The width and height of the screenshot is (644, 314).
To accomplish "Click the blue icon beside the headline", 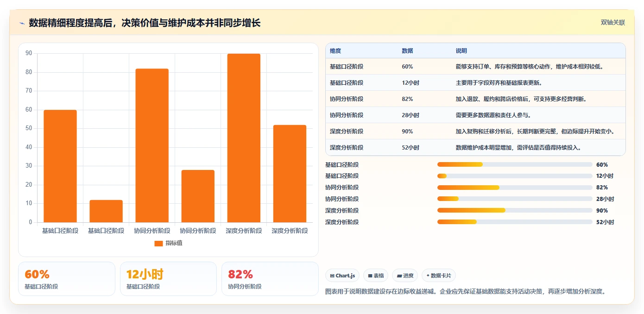I will pyautogui.click(x=22, y=23).
